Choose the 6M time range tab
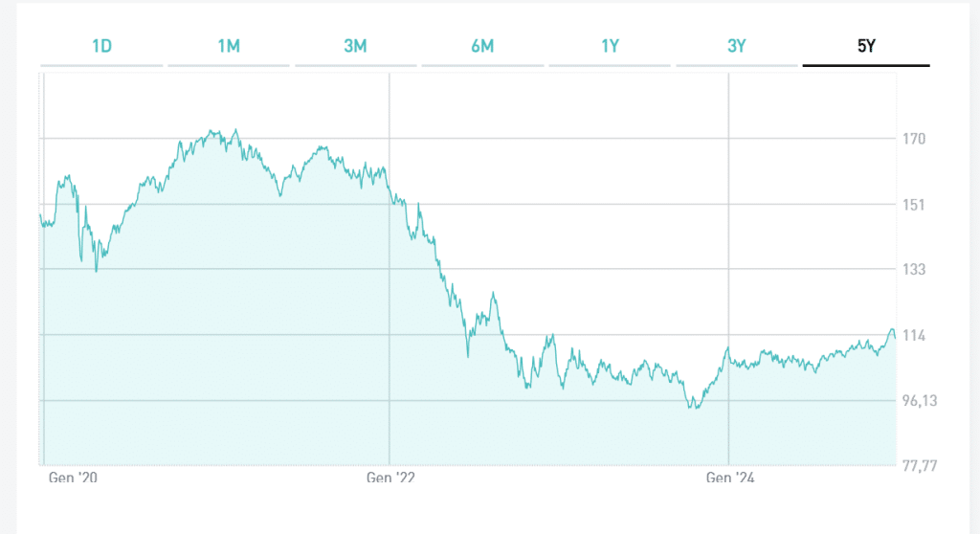Screen dimensions: 980x534 point(482,45)
